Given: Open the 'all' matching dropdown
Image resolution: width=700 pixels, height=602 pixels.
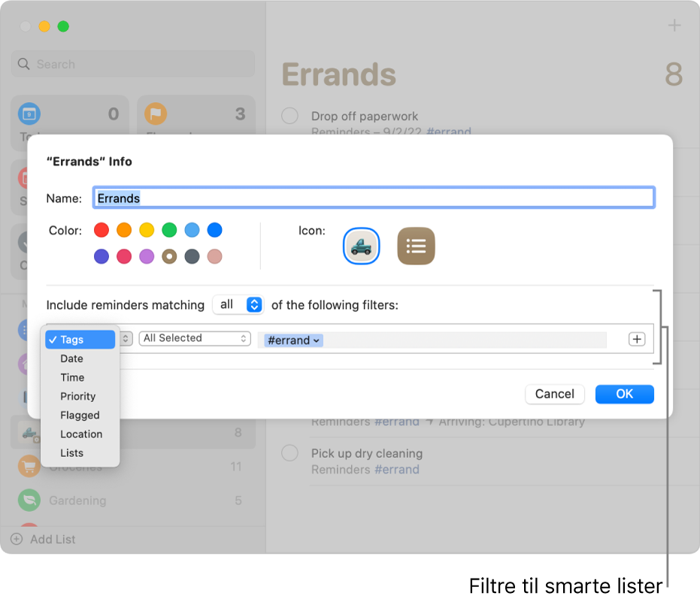Looking at the screenshot, I should point(238,304).
